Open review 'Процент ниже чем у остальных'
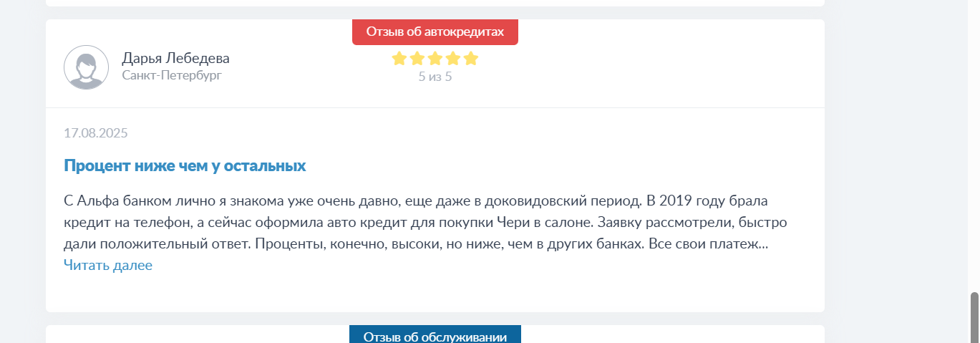 coord(185,165)
